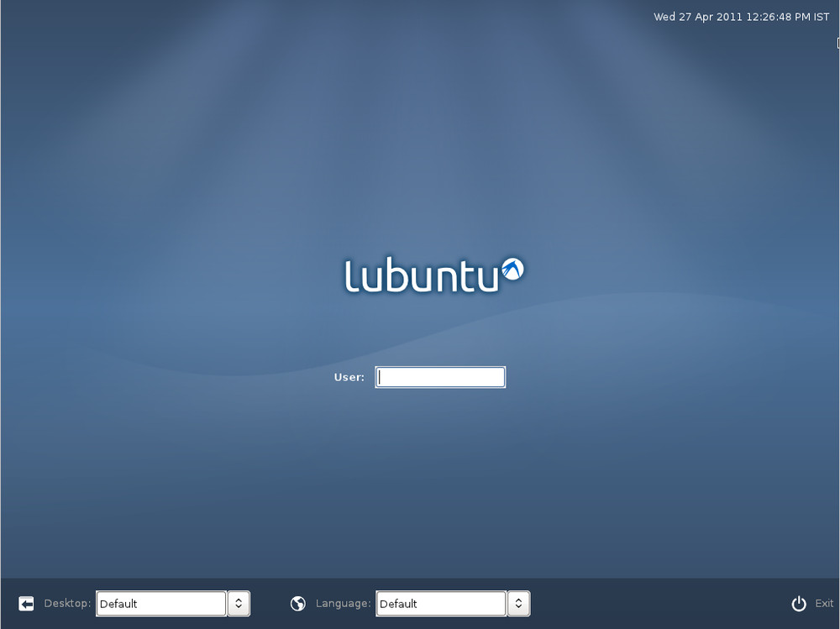Click the clock showing Wed 27 Apr 2011
Image resolution: width=840 pixels, height=629 pixels.
[739, 15]
